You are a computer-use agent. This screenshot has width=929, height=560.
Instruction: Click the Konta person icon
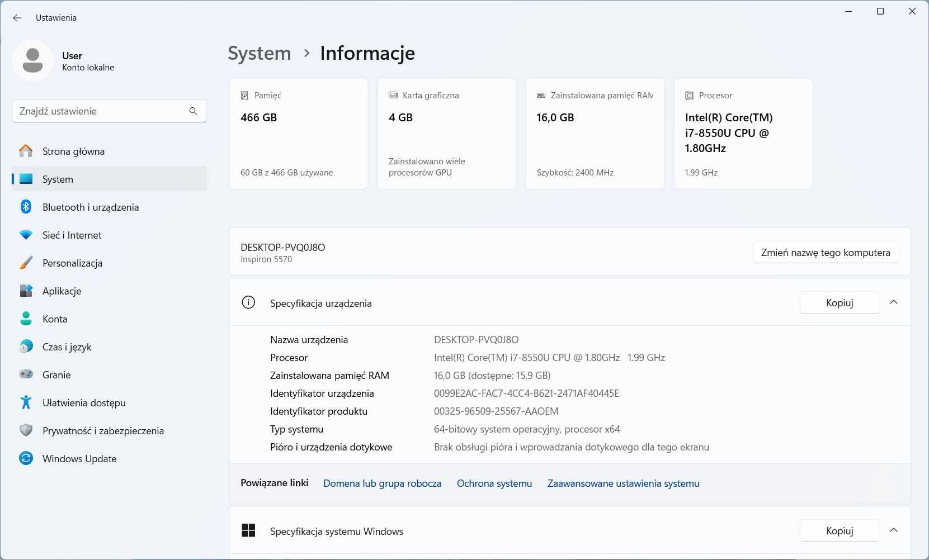tap(26, 319)
